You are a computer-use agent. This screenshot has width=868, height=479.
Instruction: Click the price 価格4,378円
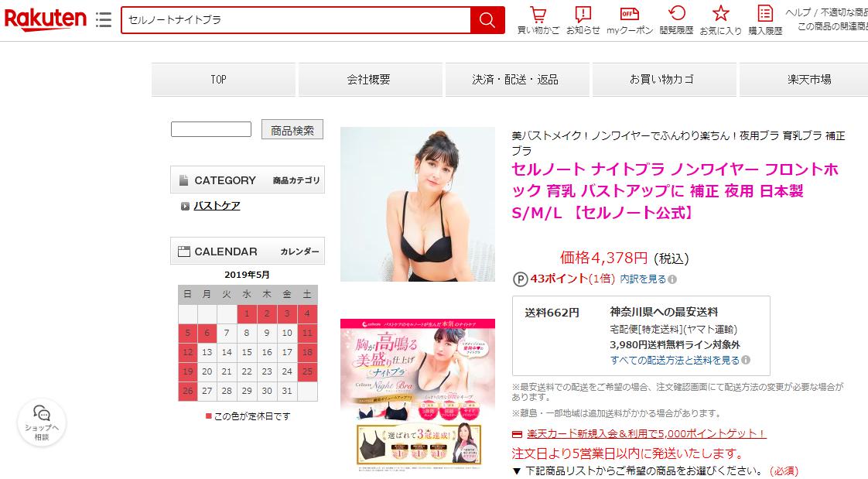tap(603, 258)
